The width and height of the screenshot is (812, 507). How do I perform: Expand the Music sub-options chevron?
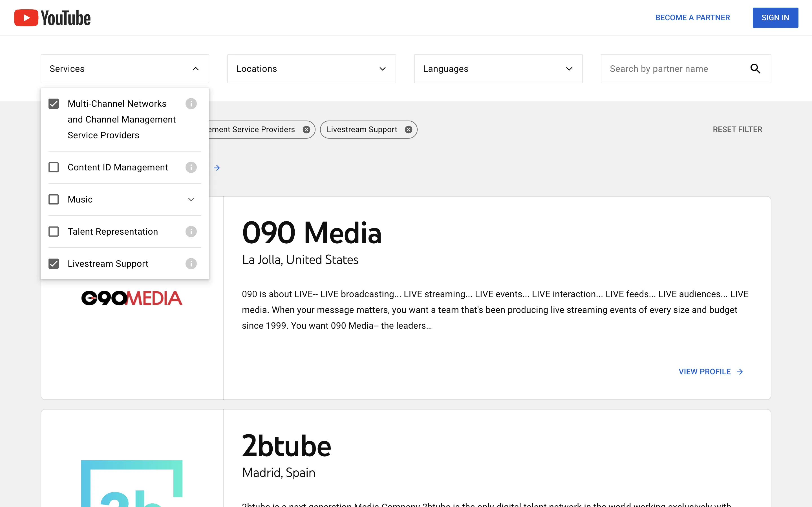[x=191, y=199]
